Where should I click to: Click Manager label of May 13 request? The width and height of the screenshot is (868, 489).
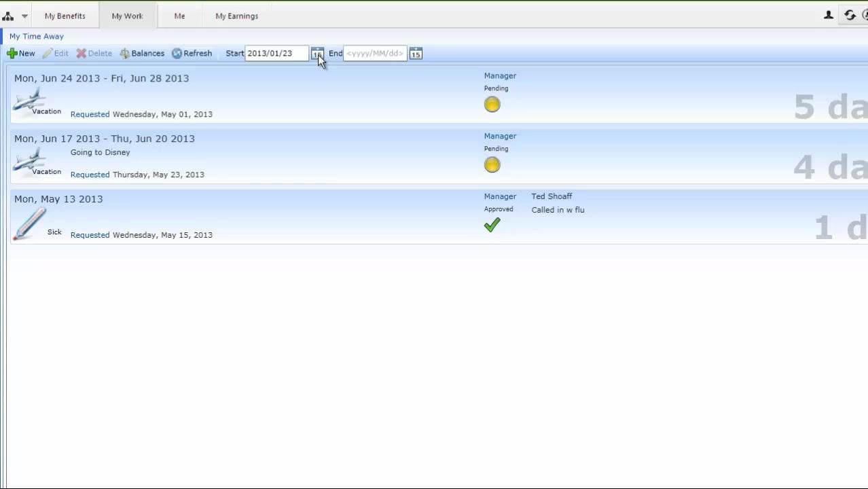pos(500,196)
